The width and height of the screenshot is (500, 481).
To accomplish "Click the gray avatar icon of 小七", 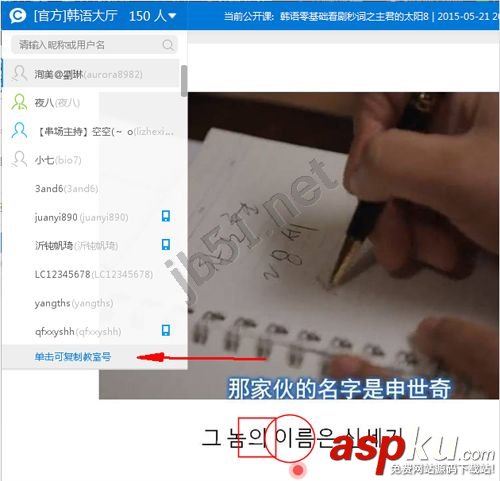I will [x=19, y=159].
